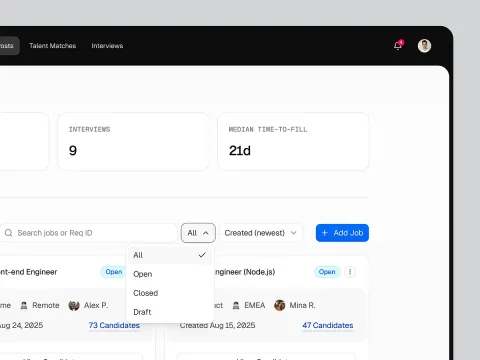This screenshot has height=360, width=480.
Task: Click the Median Time-to-Fill card
Action: (x=293, y=142)
